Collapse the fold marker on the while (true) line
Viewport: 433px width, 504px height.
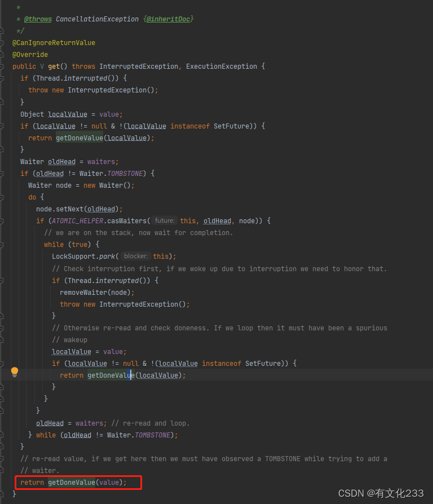(2, 245)
